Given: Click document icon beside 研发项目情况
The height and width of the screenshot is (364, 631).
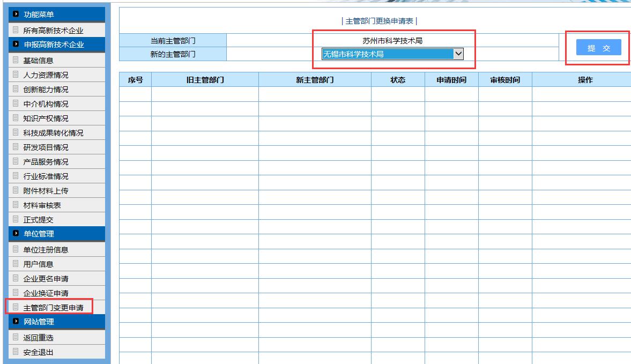Looking at the screenshot, I should pos(16,147).
